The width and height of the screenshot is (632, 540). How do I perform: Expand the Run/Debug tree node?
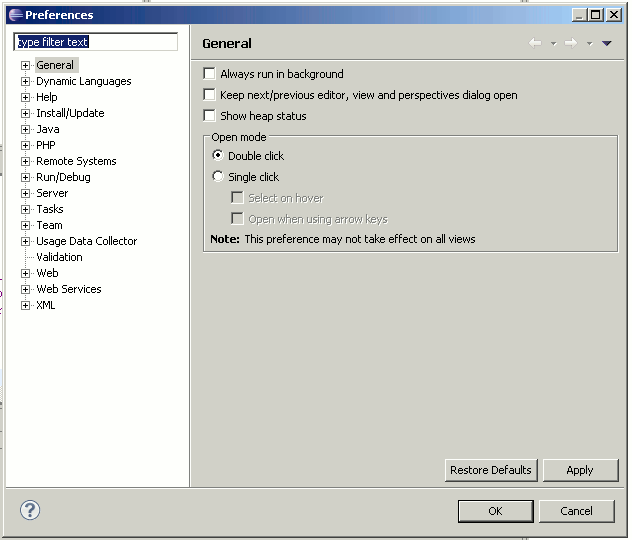coord(26,177)
